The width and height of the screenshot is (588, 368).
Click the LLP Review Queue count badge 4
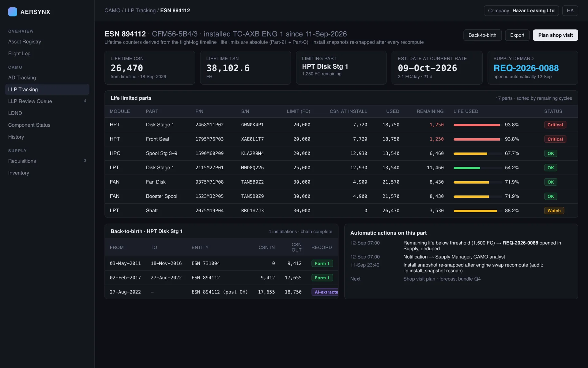pyautogui.click(x=85, y=101)
